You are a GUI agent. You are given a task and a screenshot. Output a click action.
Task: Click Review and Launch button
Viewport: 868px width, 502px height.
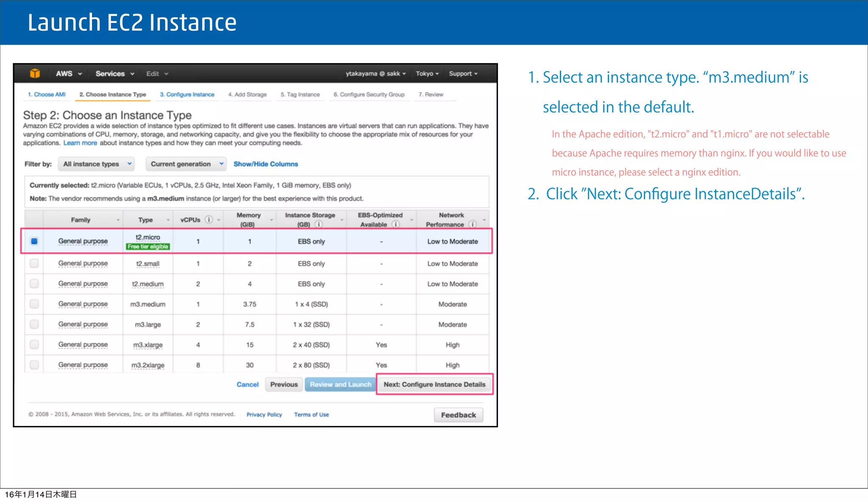[340, 385]
